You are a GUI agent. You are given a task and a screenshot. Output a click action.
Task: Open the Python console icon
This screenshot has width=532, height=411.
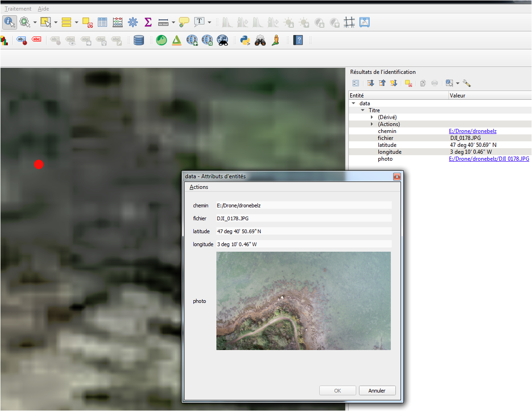245,41
